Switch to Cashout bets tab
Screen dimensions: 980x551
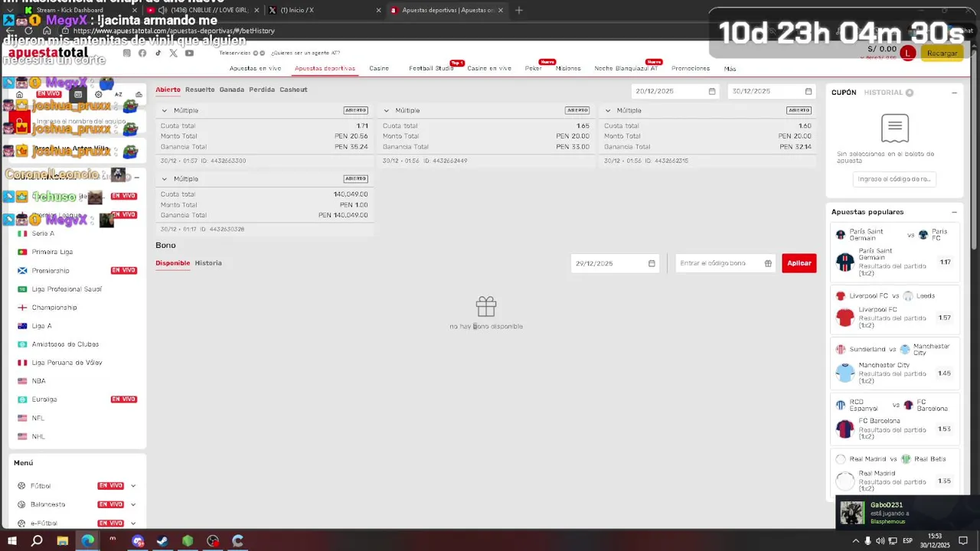pyautogui.click(x=293, y=90)
